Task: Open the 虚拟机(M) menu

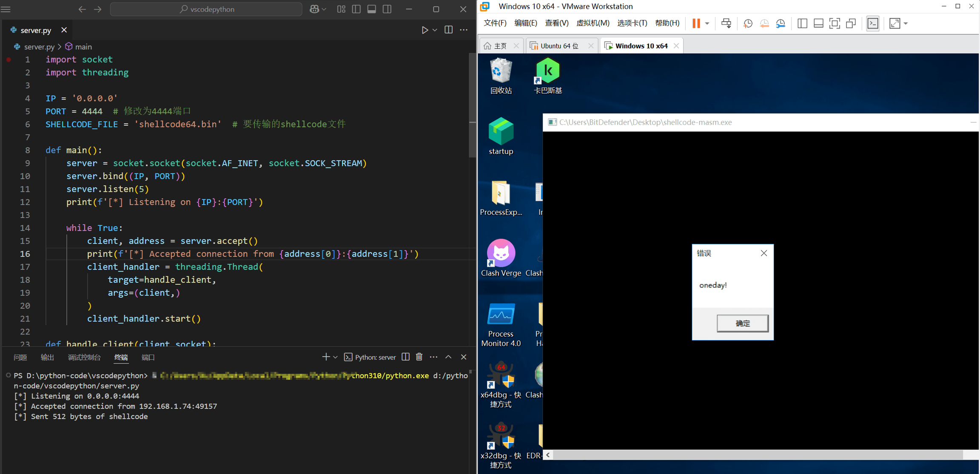Action: [x=593, y=23]
